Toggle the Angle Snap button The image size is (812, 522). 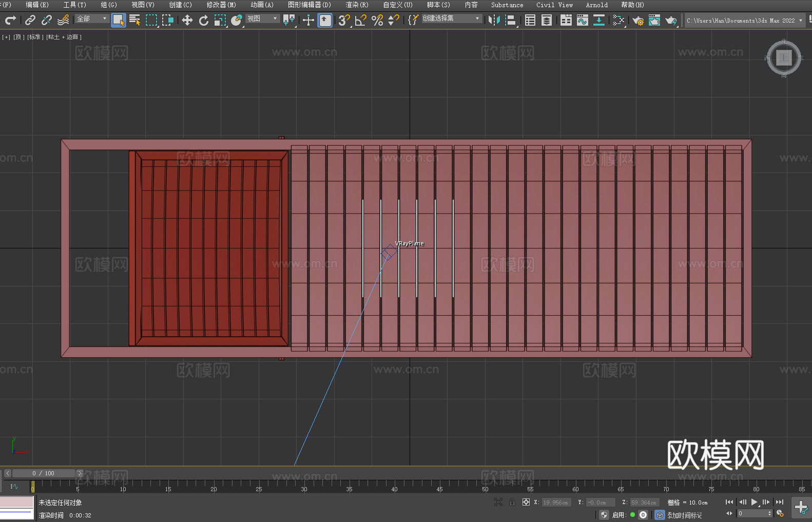point(361,20)
